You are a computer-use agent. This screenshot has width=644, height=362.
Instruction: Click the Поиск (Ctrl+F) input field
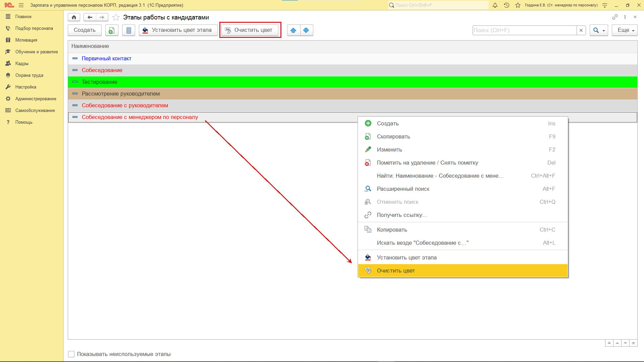point(524,30)
